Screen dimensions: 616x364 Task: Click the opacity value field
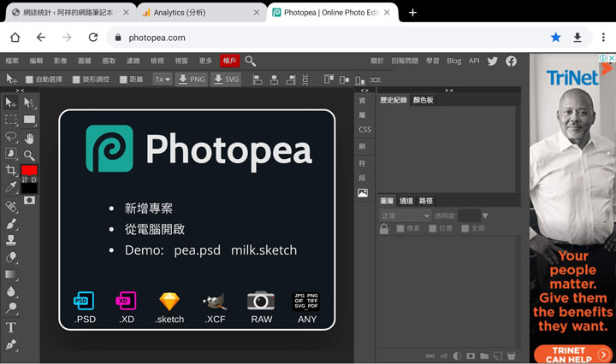coord(469,215)
